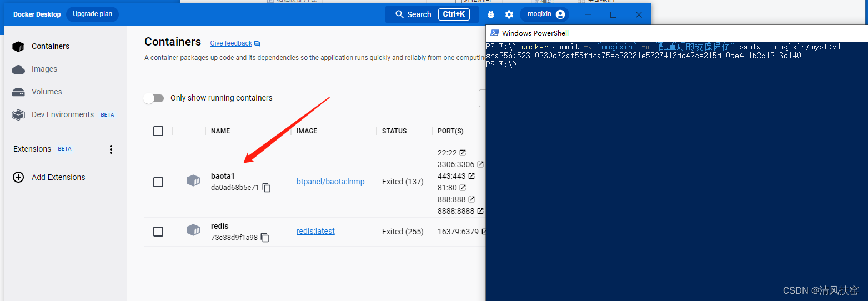Click the Volumes drive icon in sidebar
Screen dimensions: 868x301
click(18, 92)
